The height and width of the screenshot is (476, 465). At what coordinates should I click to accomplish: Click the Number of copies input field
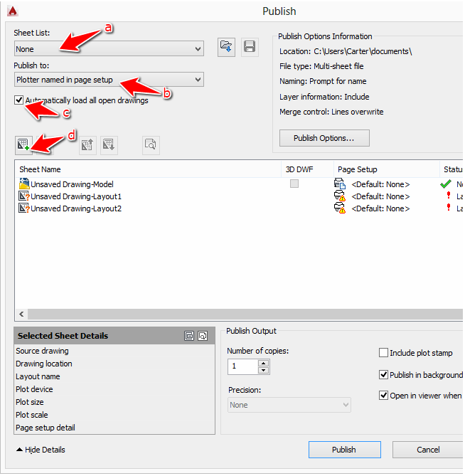click(243, 366)
